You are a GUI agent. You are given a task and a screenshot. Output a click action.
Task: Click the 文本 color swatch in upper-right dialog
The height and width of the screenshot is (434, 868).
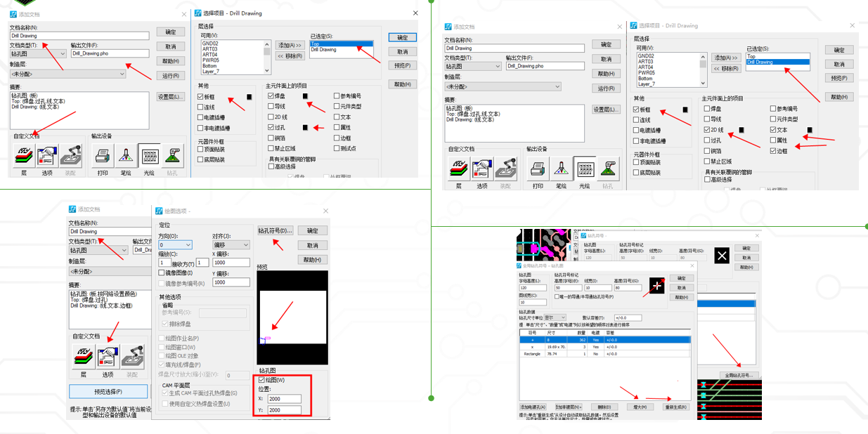click(810, 130)
